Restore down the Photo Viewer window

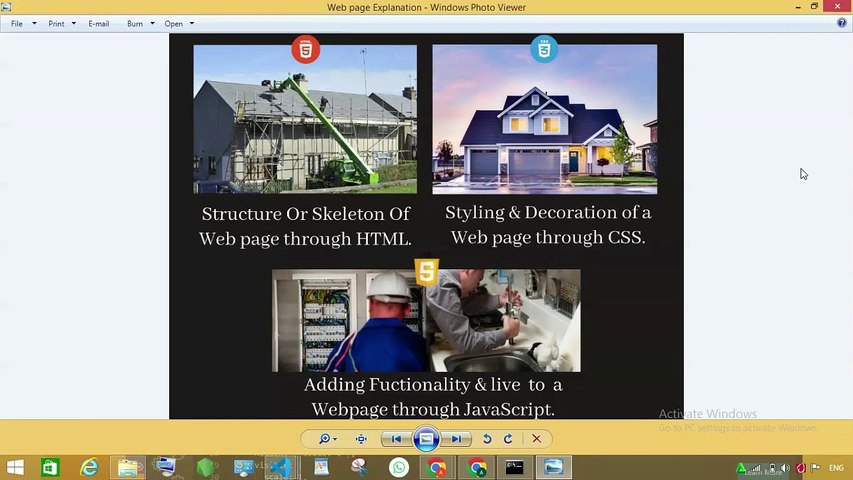point(814,7)
